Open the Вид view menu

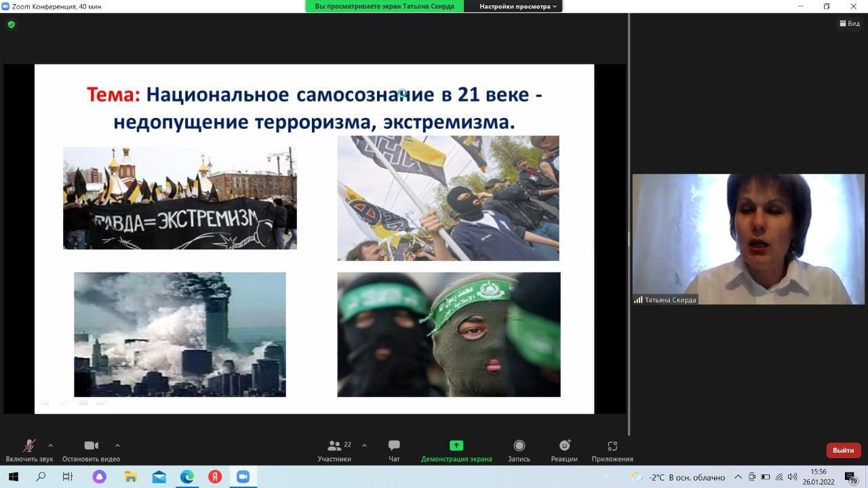pyautogui.click(x=849, y=24)
